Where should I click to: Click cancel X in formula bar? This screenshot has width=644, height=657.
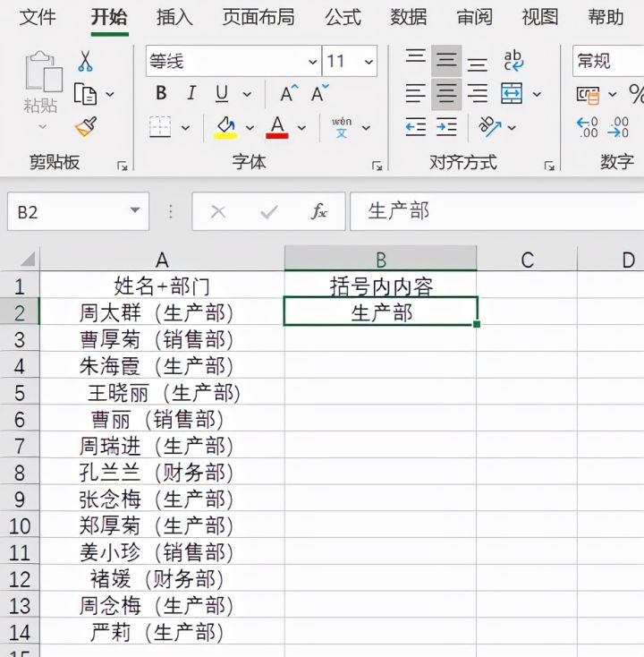[218, 212]
